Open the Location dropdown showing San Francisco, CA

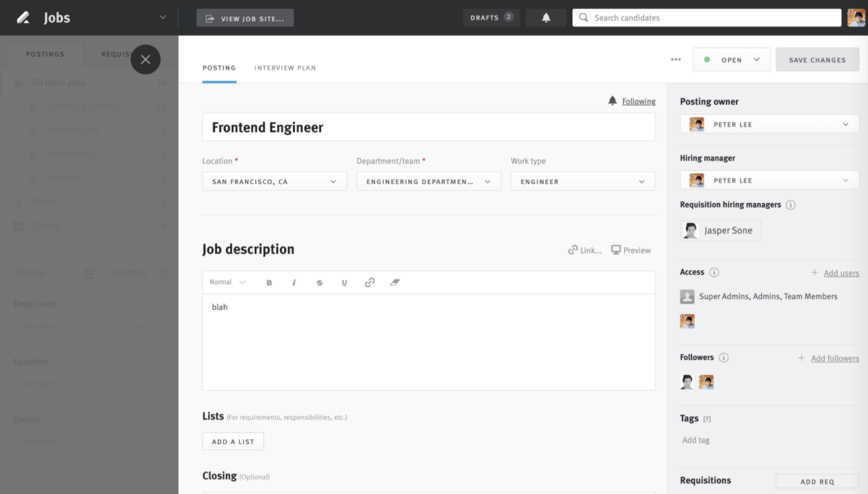[275, 181]
